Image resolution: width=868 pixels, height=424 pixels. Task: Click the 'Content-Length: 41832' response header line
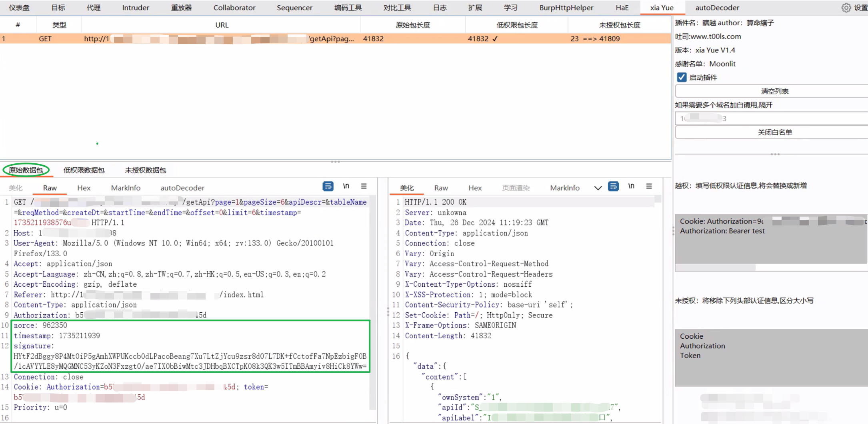pyautogui.click(x=448, y=336)
